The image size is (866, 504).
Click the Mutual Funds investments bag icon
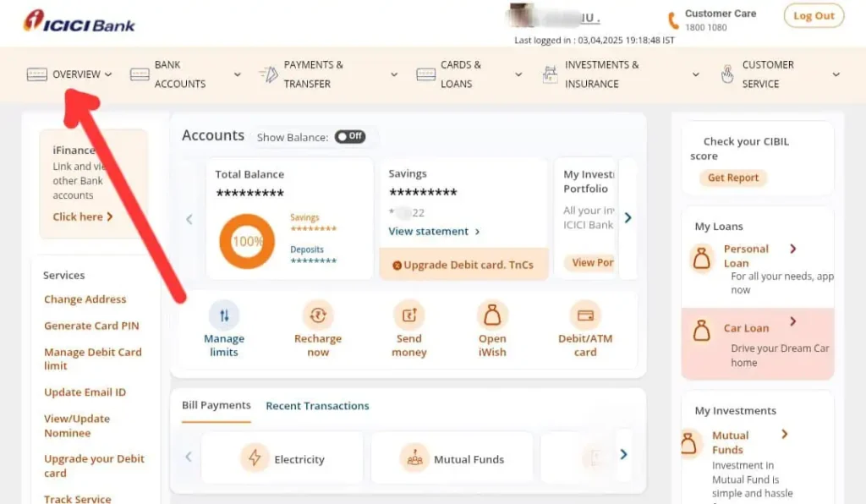click(688, 443)
